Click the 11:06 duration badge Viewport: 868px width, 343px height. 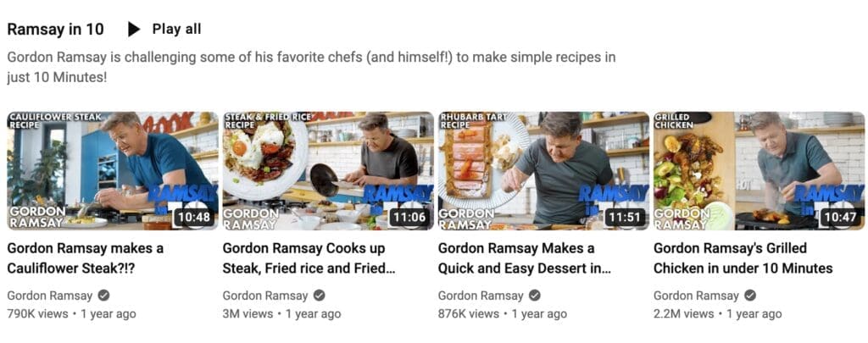409,218
